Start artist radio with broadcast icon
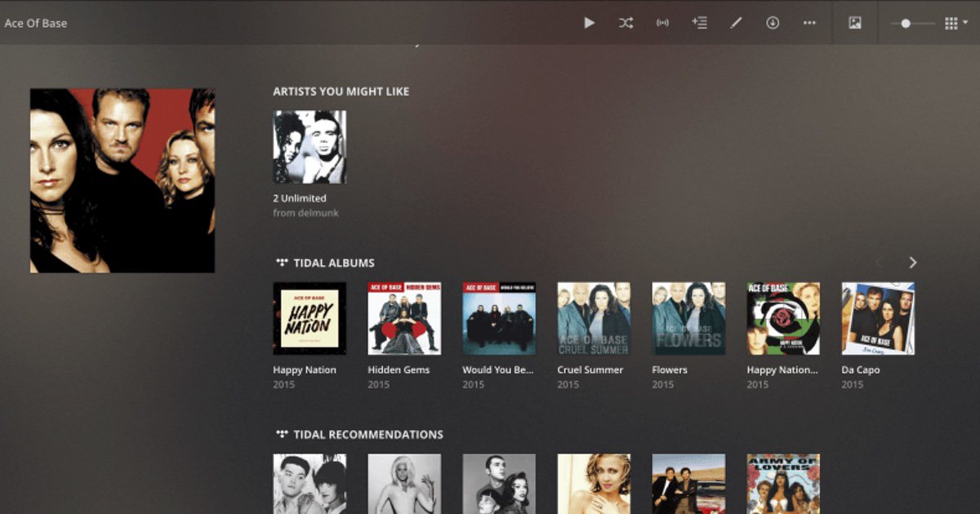 [x=662, y=23]
